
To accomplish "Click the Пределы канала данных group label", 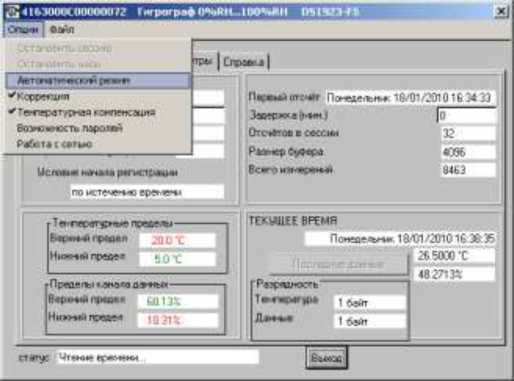I will [x=109, y=284].
